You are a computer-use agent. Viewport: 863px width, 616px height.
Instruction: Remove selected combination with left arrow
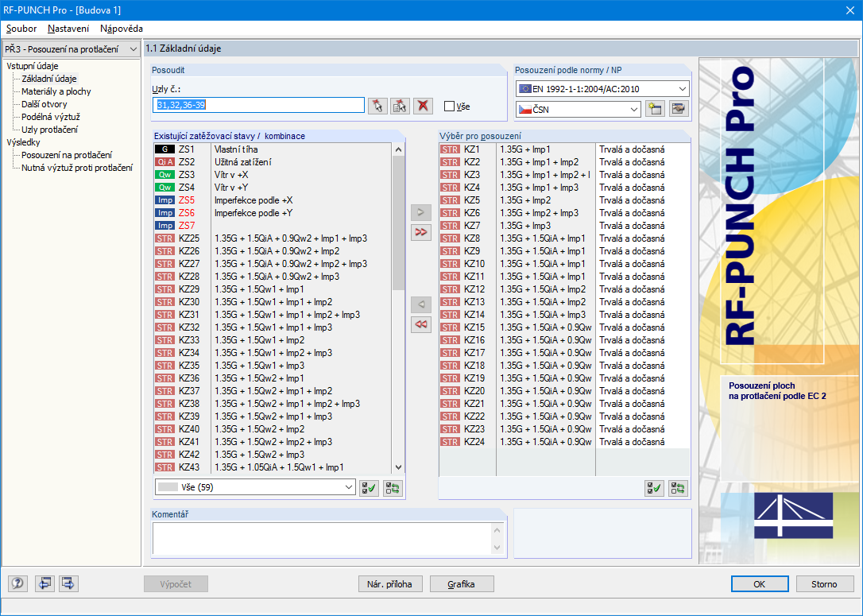pos(421,304)
